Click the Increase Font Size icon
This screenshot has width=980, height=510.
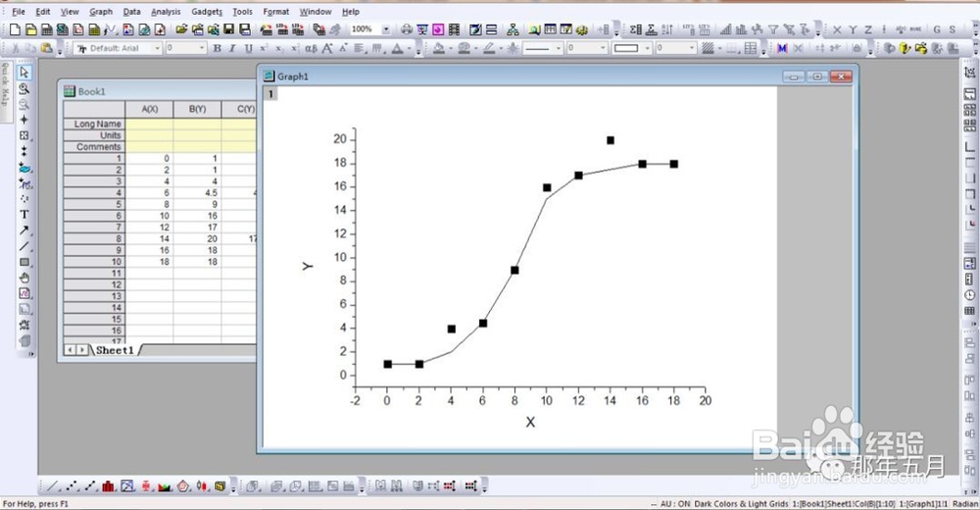coord(327,48)
